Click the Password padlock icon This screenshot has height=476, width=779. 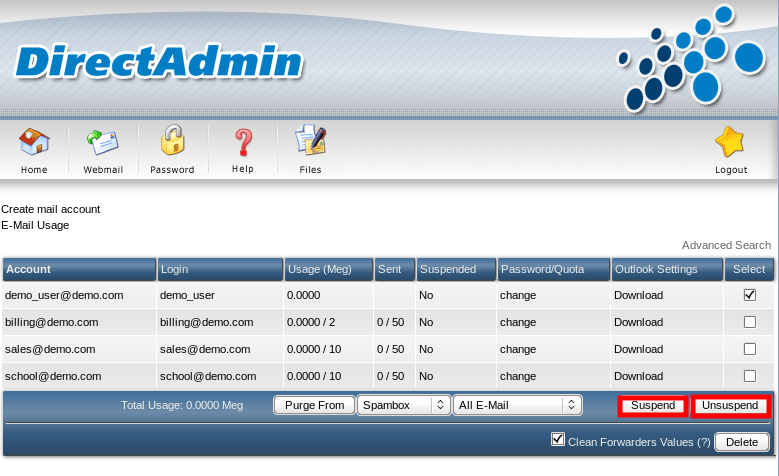click(172, 143)
